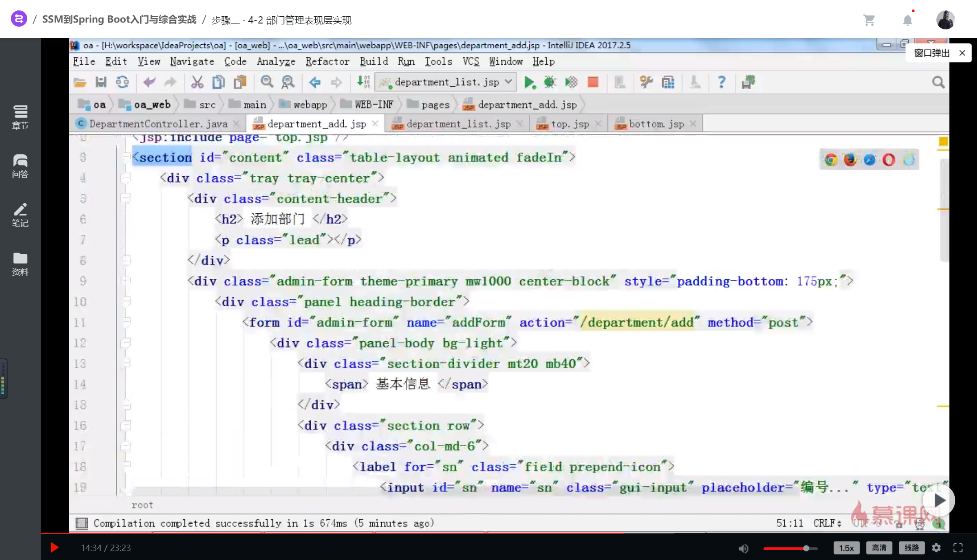Open user avatar profile
Viewport: 977px width, 560px height.
click(x=945, y=20)
